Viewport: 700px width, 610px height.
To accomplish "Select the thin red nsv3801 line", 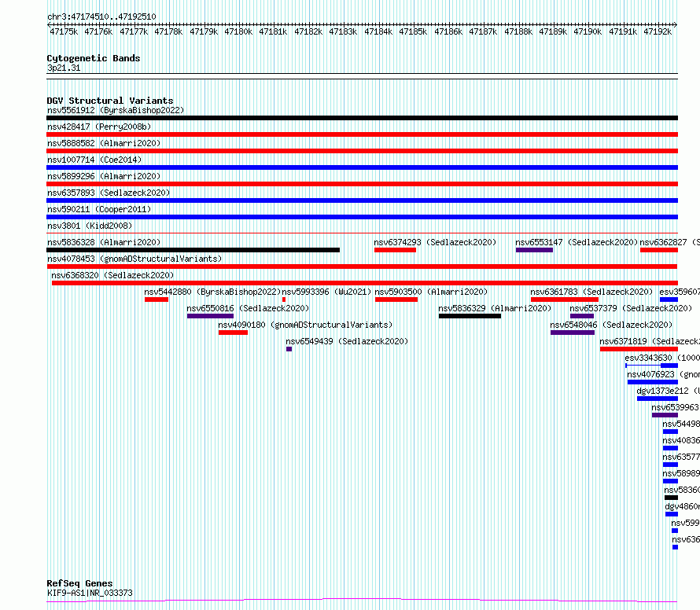I will 362,233.
